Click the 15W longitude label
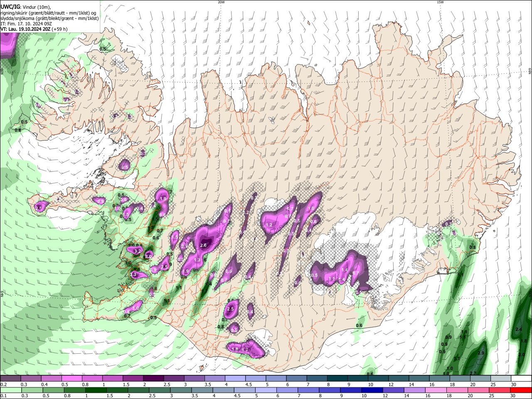The width and height of the screenshot is (532, 399). click(440, 2)
